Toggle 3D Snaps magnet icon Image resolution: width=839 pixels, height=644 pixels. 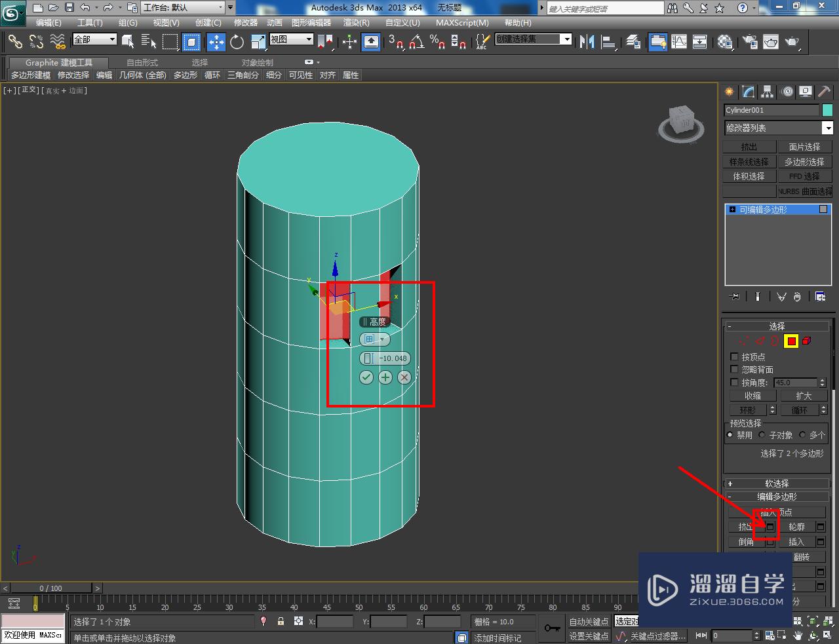[395, 42]
